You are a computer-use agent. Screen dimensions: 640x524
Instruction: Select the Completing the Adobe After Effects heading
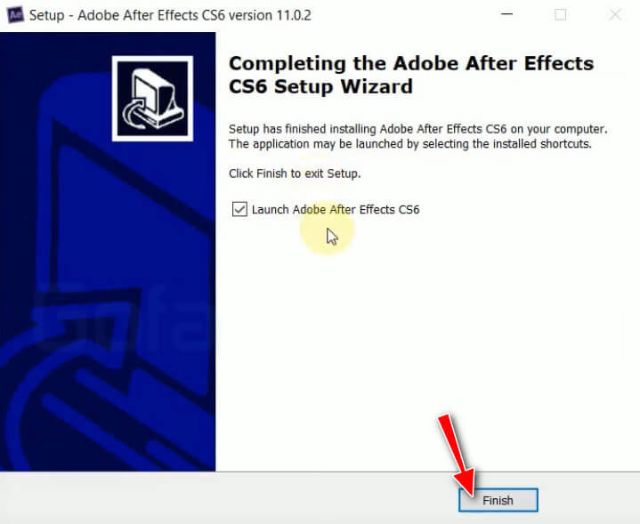411,75
